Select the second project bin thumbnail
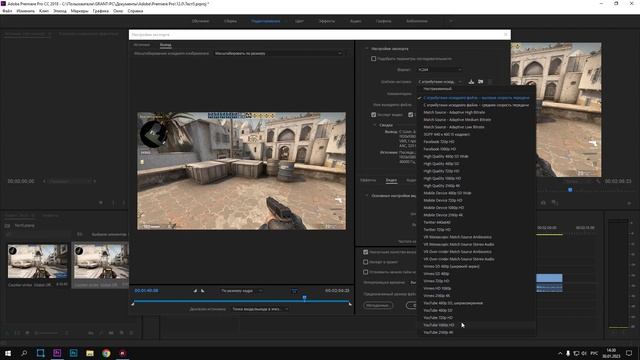Screen dimensions: 640x360 pyautogui.click(x=101, y=261)
